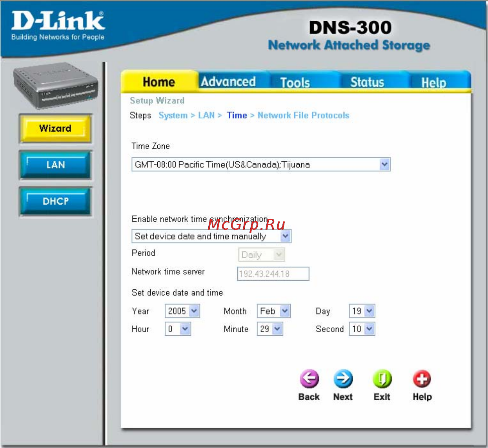
Task: Open the Minute 29 dropdown
Action: (x=270, y=329)
